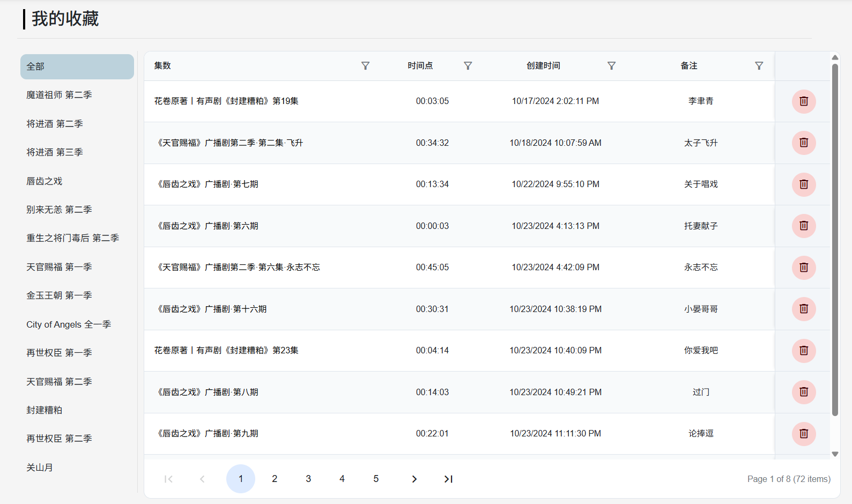Screen dimensions: 852x504
Task: Select 魔道祖师 第二季 in sidebar
Action: click(59, 95)
